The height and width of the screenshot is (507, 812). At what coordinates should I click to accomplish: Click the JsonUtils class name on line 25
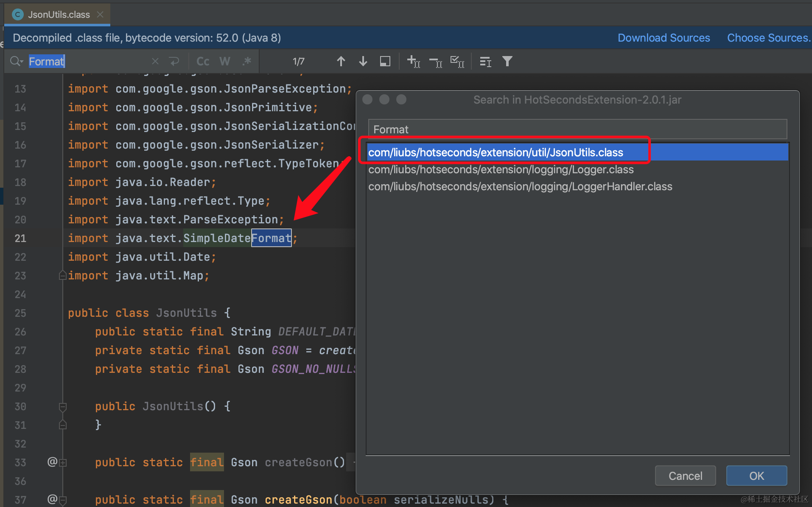point(187,313)
